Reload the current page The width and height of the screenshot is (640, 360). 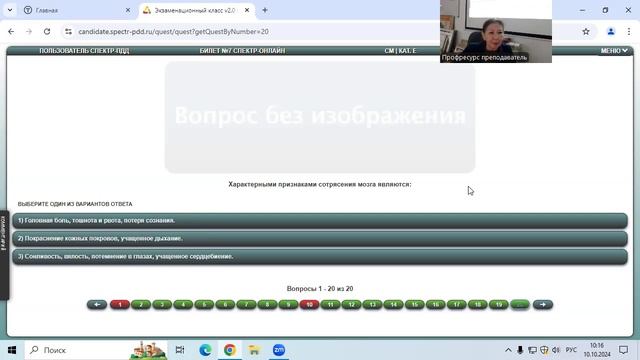click(x=47, y=31)
